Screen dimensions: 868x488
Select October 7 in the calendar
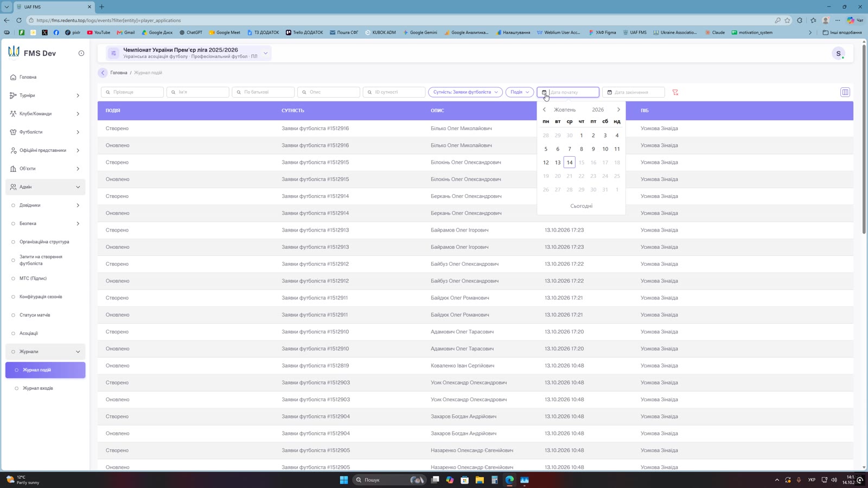coord(570,149)
